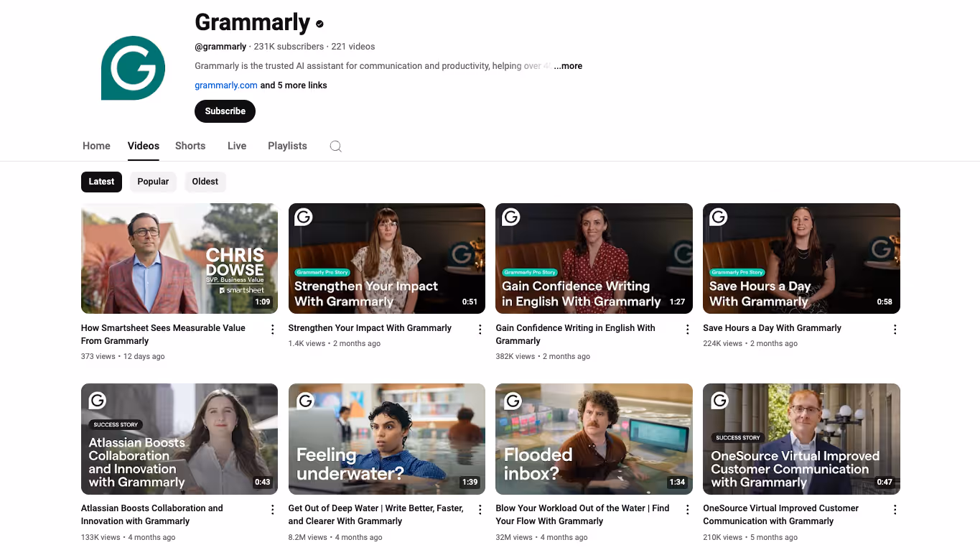
Task: Click the Grammarly channel avatar logo
Action: click(x=134, y=68)
